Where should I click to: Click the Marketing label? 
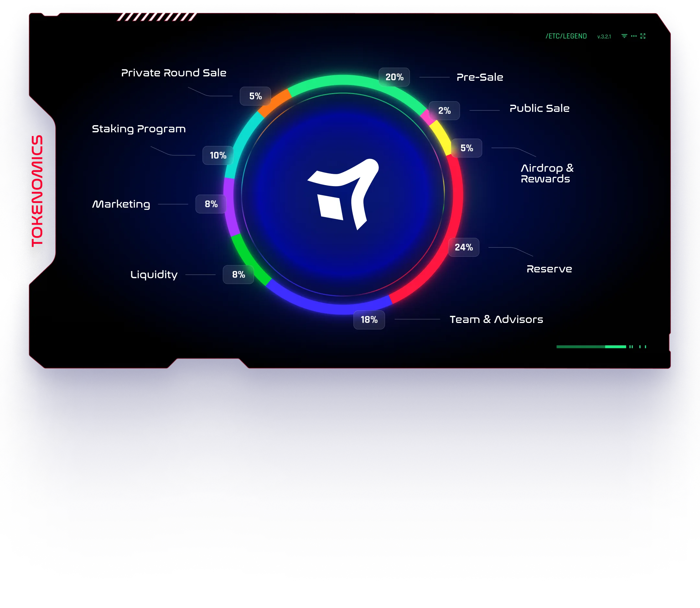tap(121, 204)
